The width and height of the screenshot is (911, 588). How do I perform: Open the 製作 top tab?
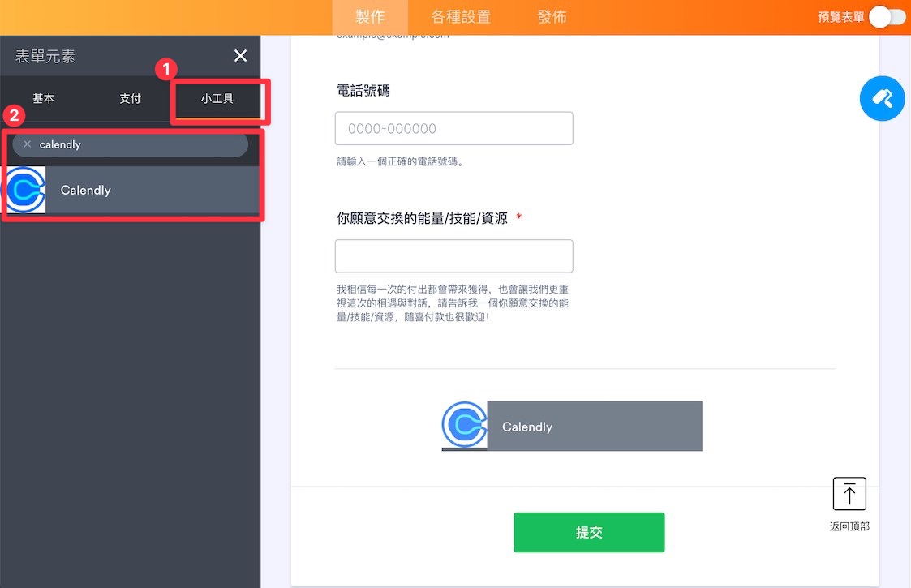pyautogui.click(x=370, y=17)
